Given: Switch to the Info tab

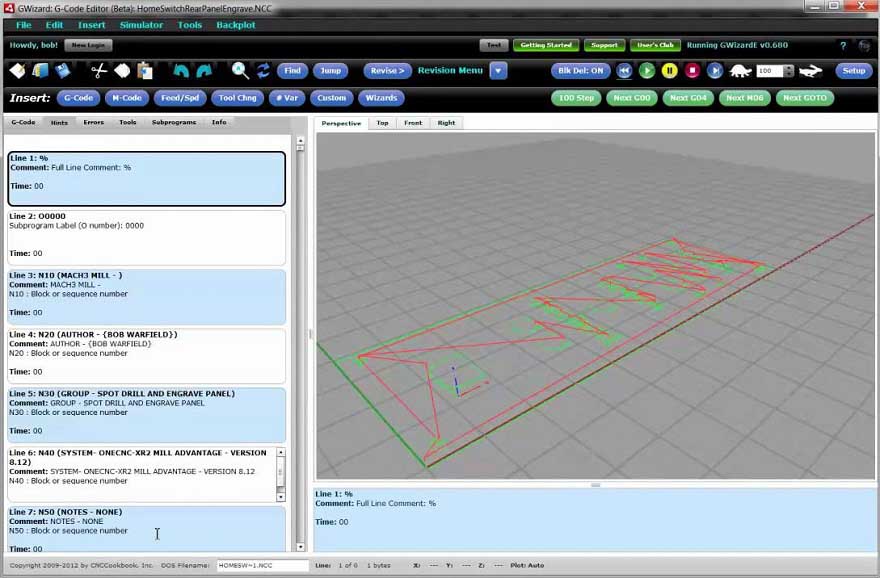Looking at the screenshot, I should [x=219, y=122].
